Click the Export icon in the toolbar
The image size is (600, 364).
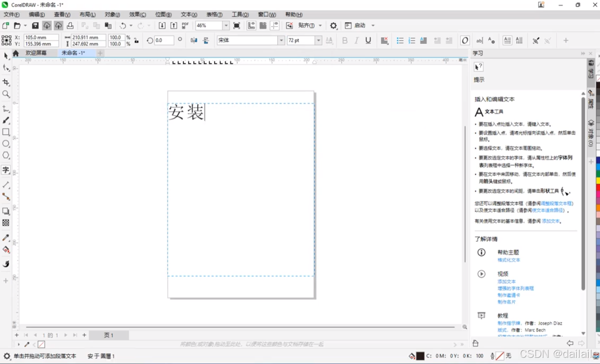174,26
